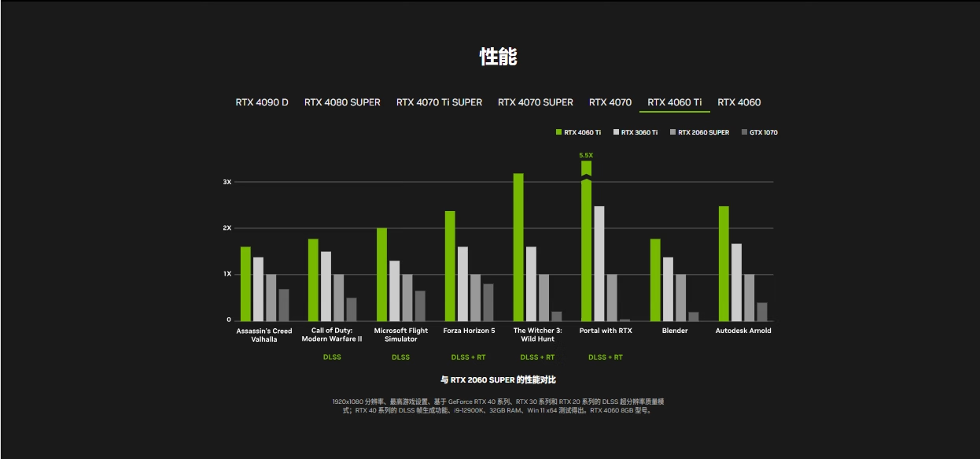Click the green RTX 4060 Ti bar for Blender
Screen dimensions: 980x459
pyautogui.click(x=655, y=280)
